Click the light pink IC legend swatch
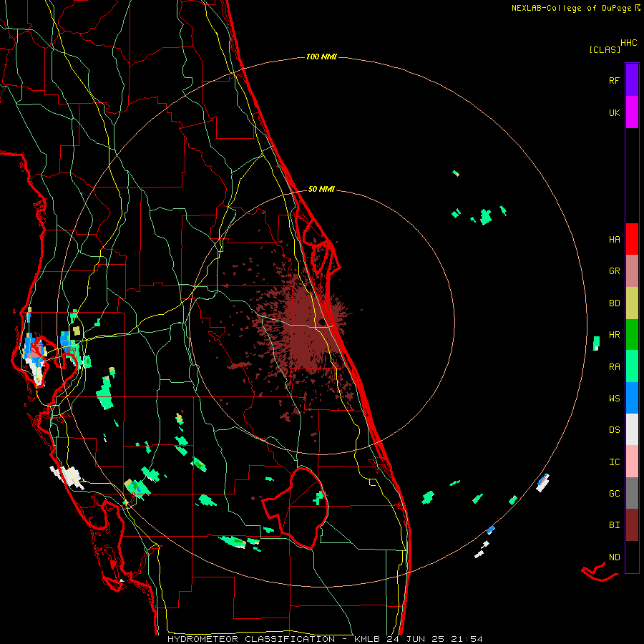The image size is (644, 644). point(632,462)
